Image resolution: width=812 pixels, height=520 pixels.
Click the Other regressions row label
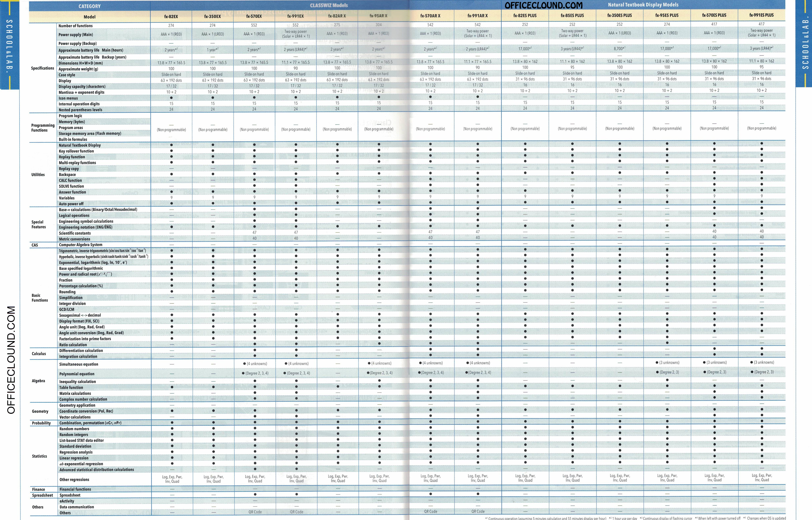74,480
